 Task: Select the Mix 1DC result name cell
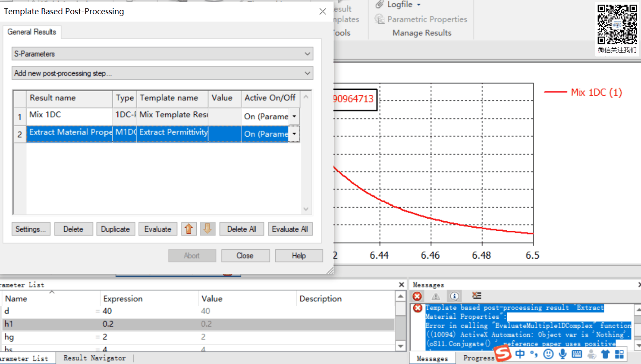69,116
